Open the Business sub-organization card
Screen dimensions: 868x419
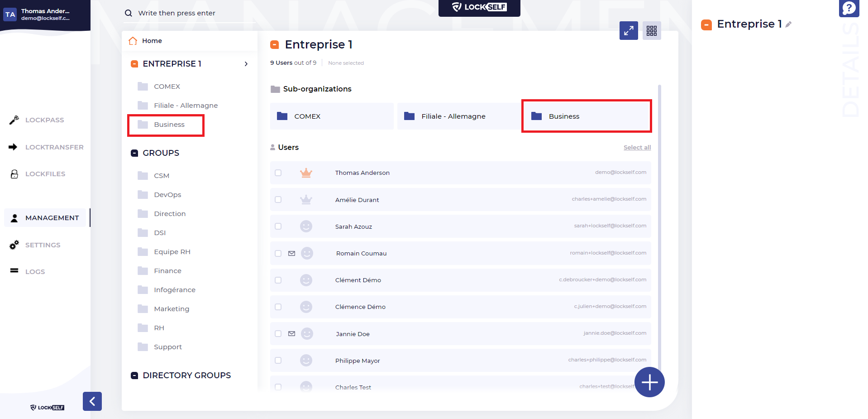click(587, 116)
